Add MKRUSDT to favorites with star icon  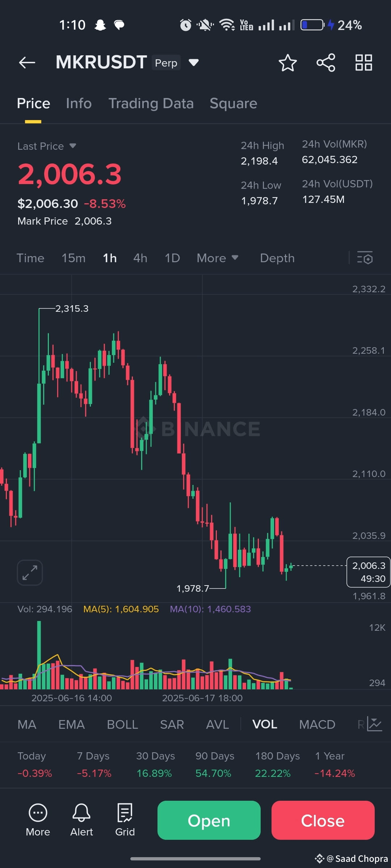click(x=288, y=63)
